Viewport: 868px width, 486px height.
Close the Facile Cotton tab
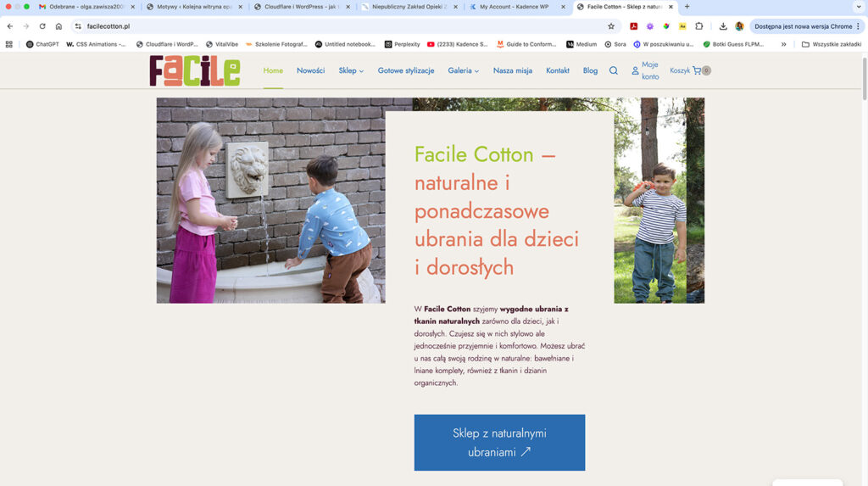coord(671,7)
